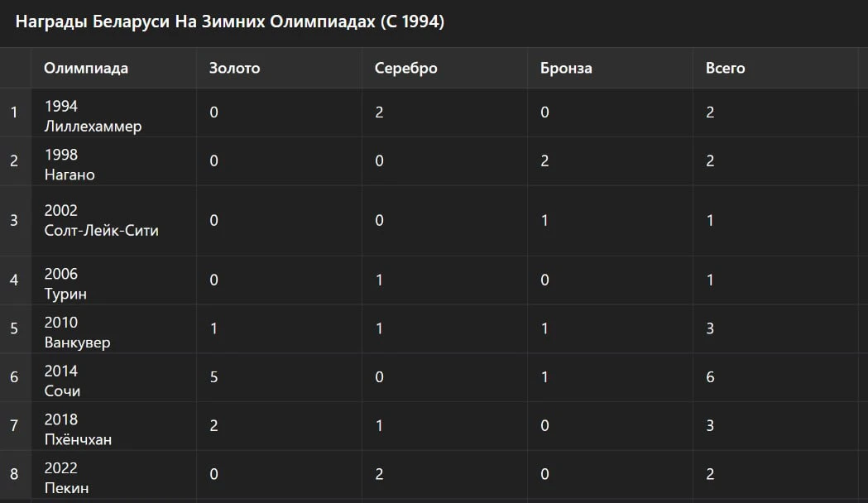Select the 2018 Пхёнчхан cell
This screenshot has height=503, width=868.
(x=78, y=429)
